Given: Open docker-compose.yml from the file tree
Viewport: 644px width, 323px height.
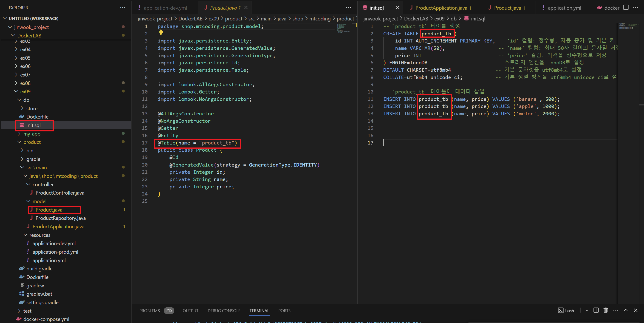Looking at the screenshot, I should 46,319.
